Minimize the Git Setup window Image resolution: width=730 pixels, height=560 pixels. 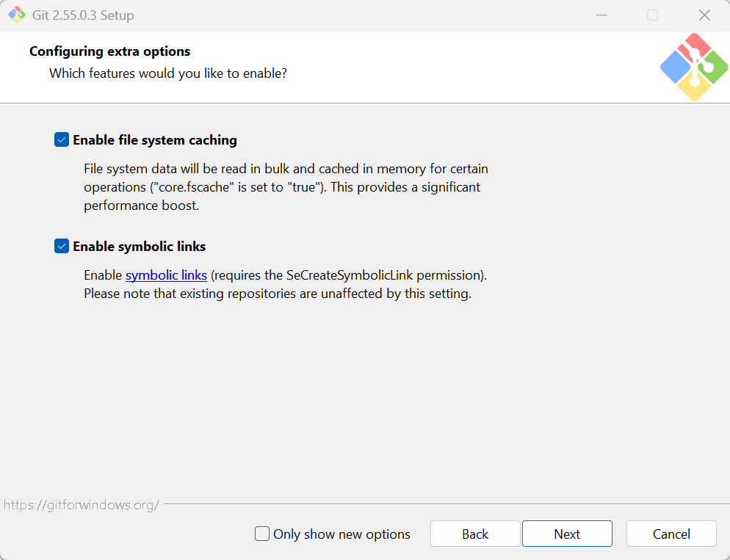pos(602,15)
